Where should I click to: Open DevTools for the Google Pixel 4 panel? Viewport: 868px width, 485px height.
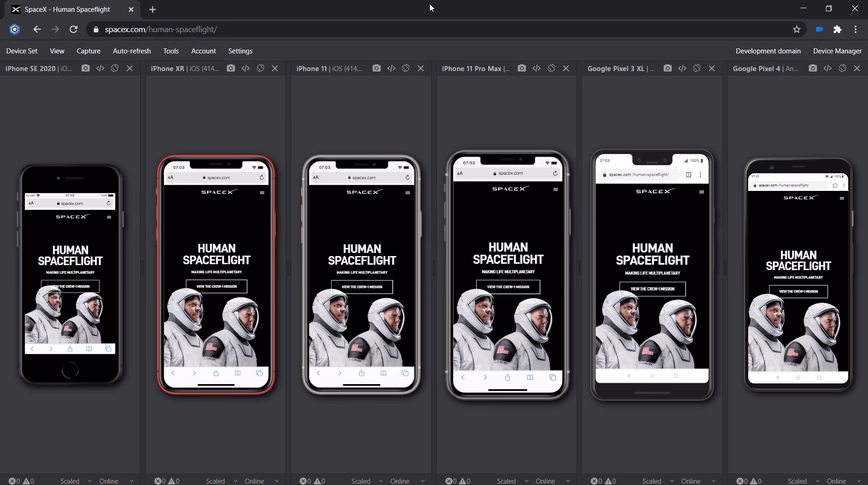pyautogui.click(x=828, y=68)
